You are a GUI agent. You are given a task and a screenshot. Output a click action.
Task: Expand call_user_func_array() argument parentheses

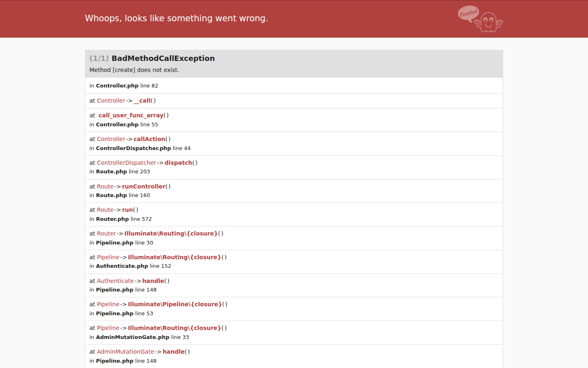point(166,115)
